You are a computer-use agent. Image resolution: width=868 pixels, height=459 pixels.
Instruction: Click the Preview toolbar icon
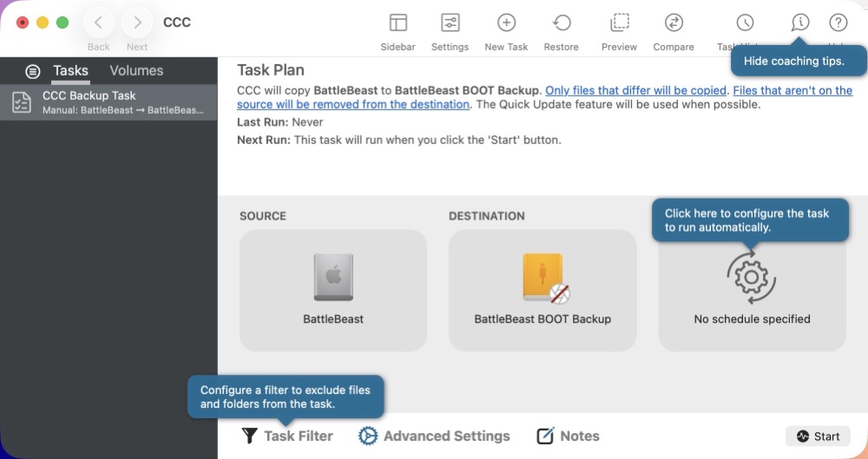tap(619, 23)
